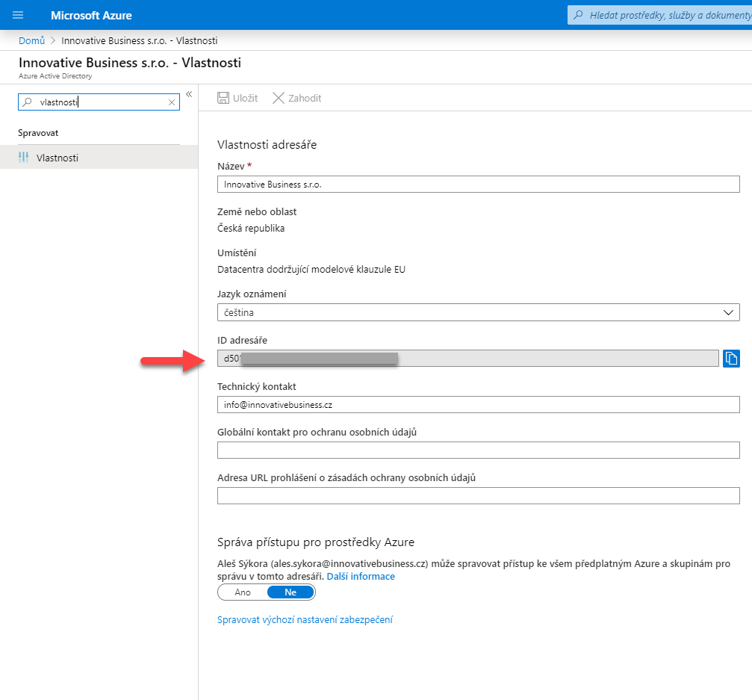The image size is (752, 700).
Task: Clear the sidebar search with the X icon
Action: [172, 102]
